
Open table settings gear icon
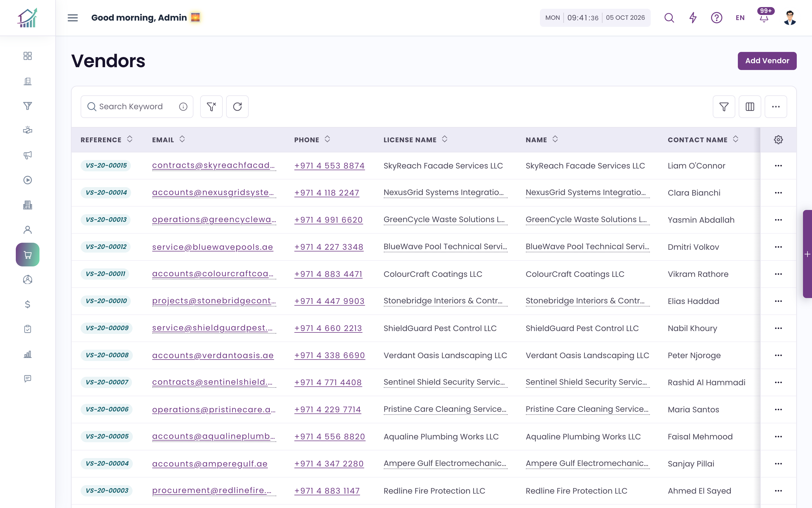point(778,140)
